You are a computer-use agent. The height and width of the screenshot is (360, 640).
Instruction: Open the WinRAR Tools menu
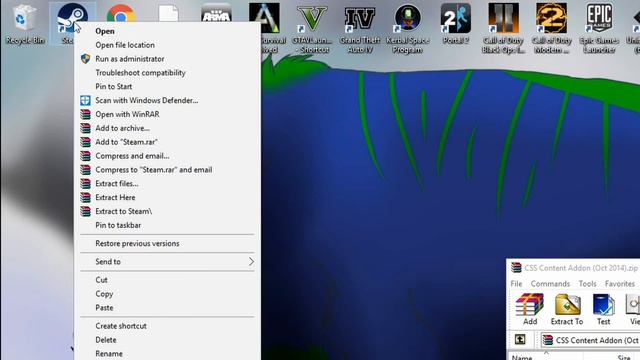(x=587, y=284)
